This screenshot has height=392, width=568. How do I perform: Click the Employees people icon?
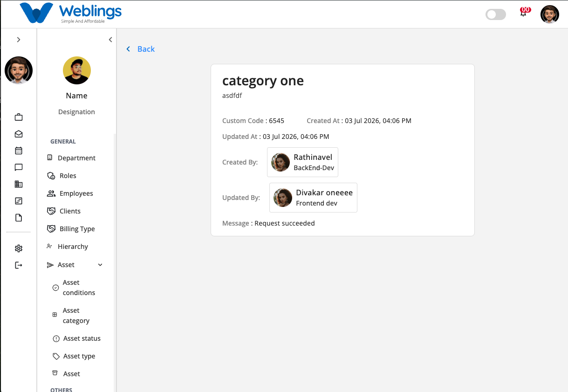pyautogui.click(x=51, y=193)
